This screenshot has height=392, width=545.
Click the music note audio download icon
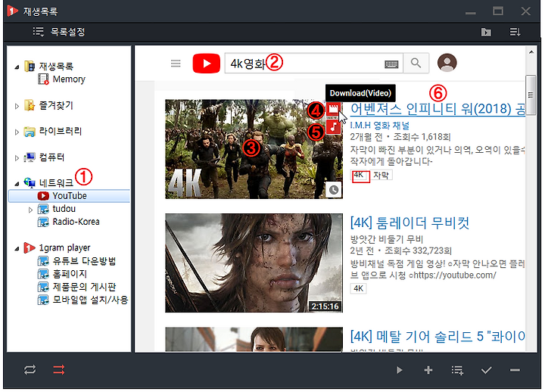click(x=333, y=126)
